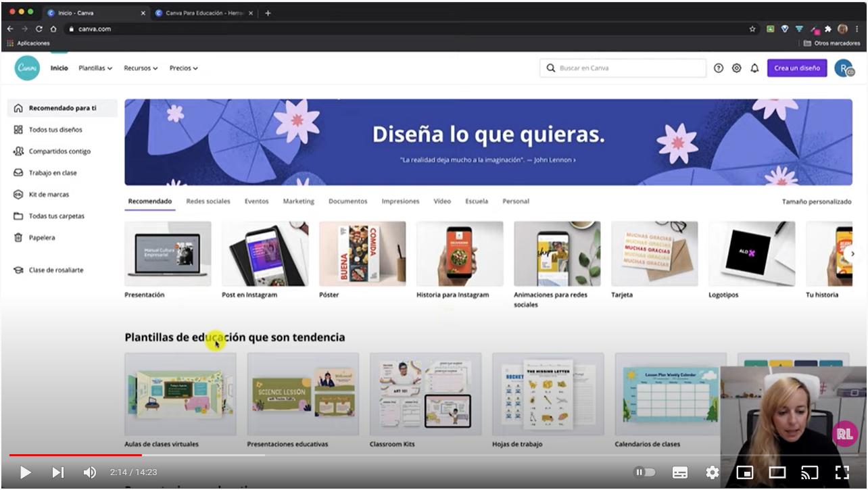The width and height of the screenshot is (868, 490).
Task: Select the Marketing tab
Action: 299,201
